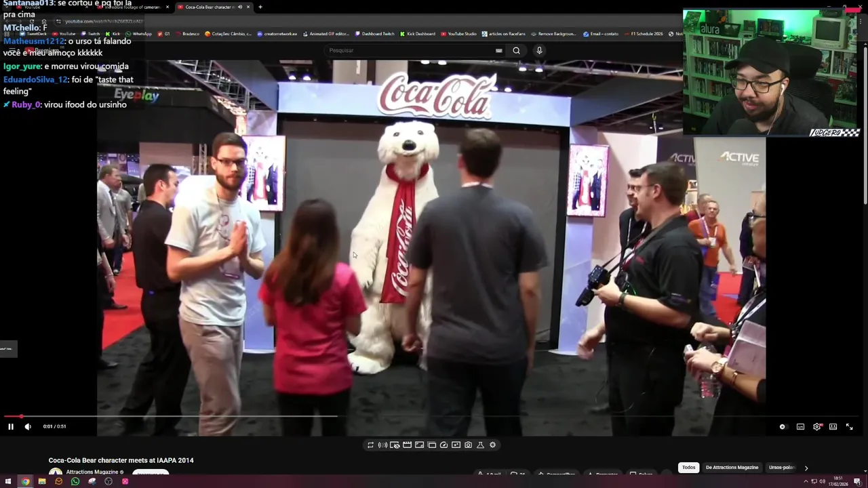Open the player settings gear menu
The image size is (868, 488).
(817, 427)
